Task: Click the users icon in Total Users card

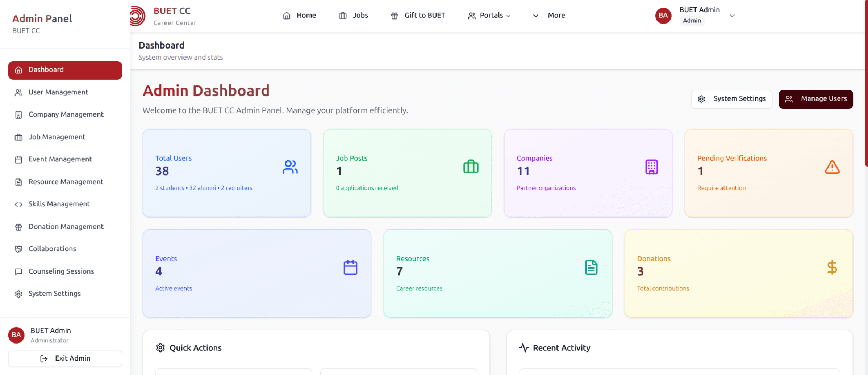Action: [x=290, y=167]
